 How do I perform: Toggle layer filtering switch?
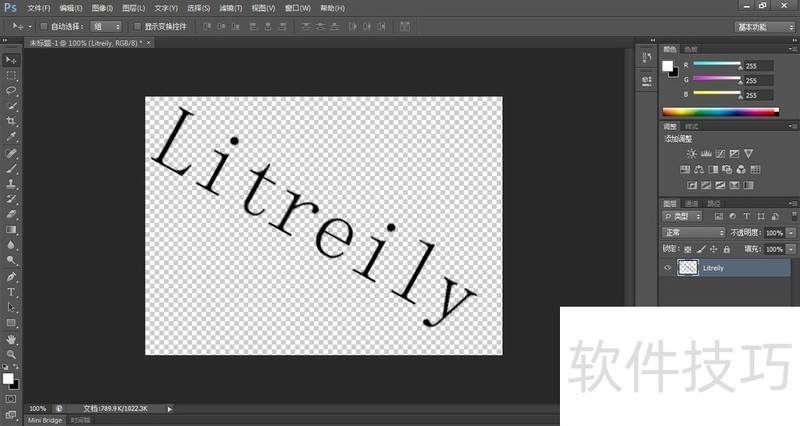click(x=794, y=216)
